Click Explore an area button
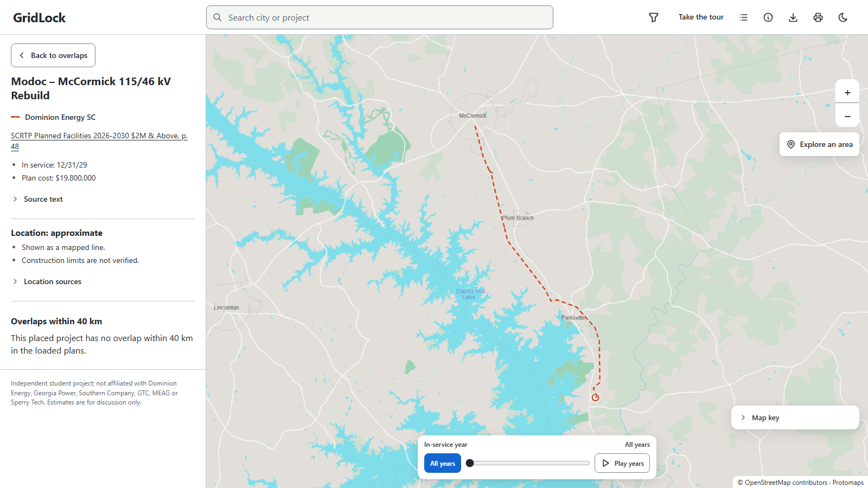 coord(819,144)
